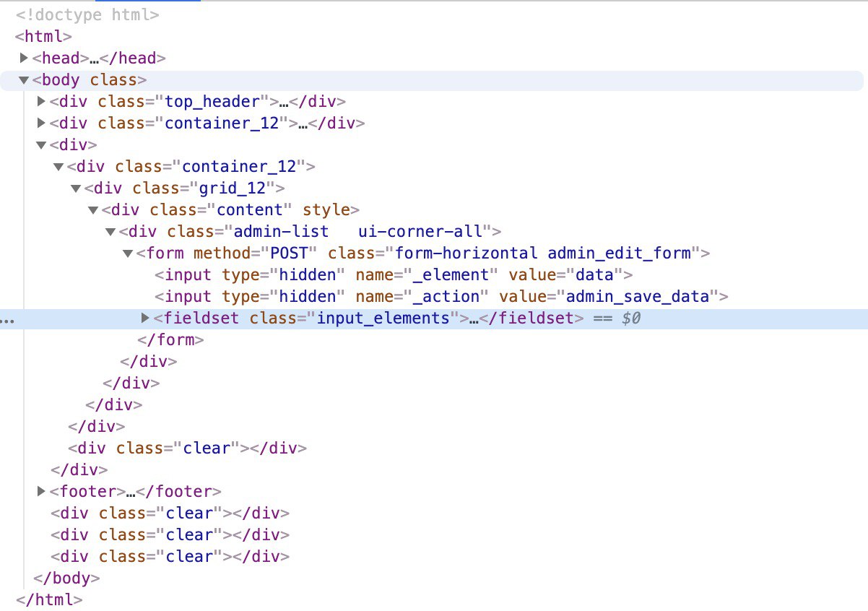
Task: Select the closing </fieldset> tag
Action: (532, 318)
